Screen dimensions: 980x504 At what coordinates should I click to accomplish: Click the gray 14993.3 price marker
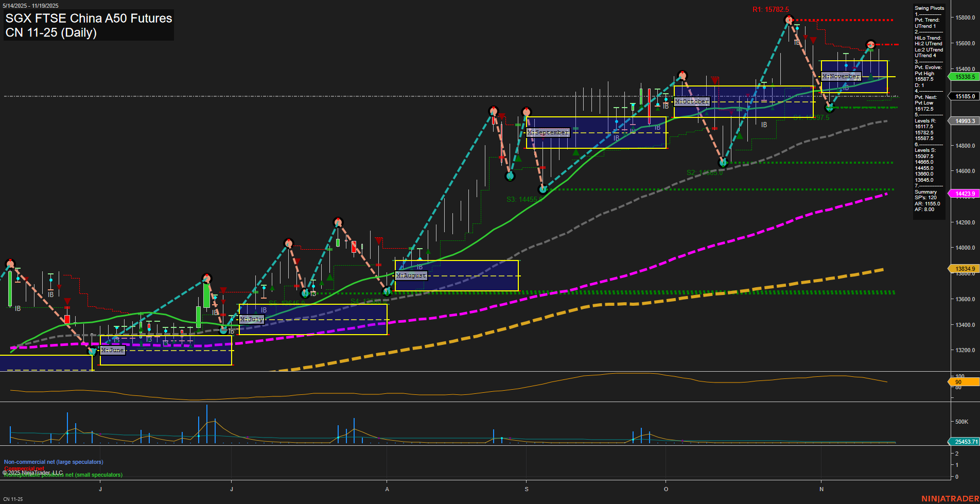click(x=965, y=121)
